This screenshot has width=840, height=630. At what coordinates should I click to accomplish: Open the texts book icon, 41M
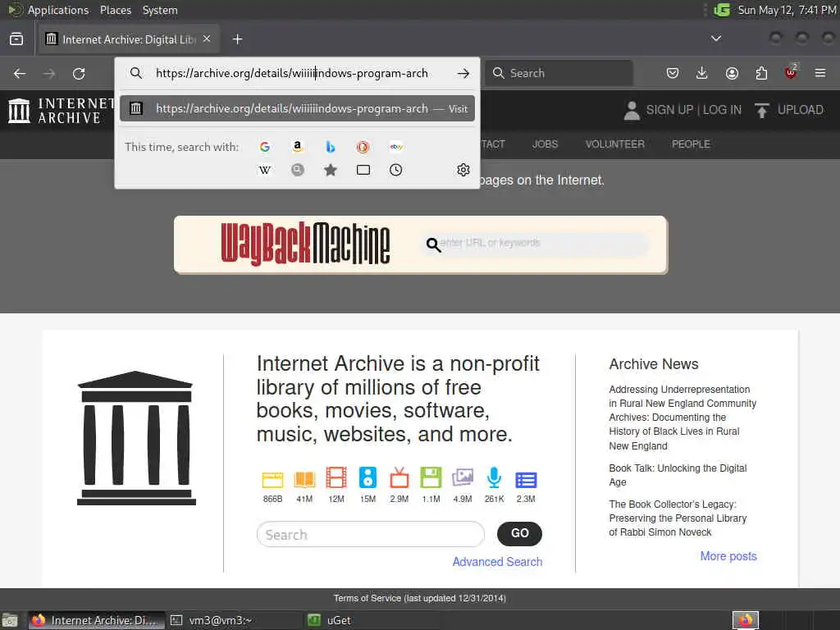point(304,478)
